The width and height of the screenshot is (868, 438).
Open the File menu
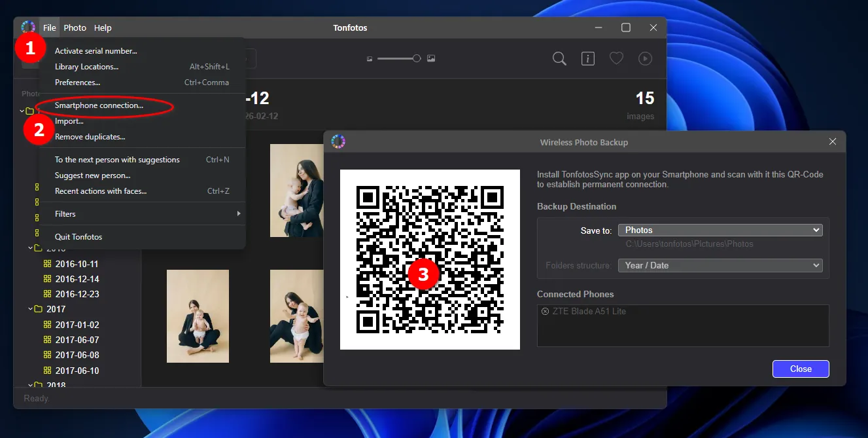point(50,27)
